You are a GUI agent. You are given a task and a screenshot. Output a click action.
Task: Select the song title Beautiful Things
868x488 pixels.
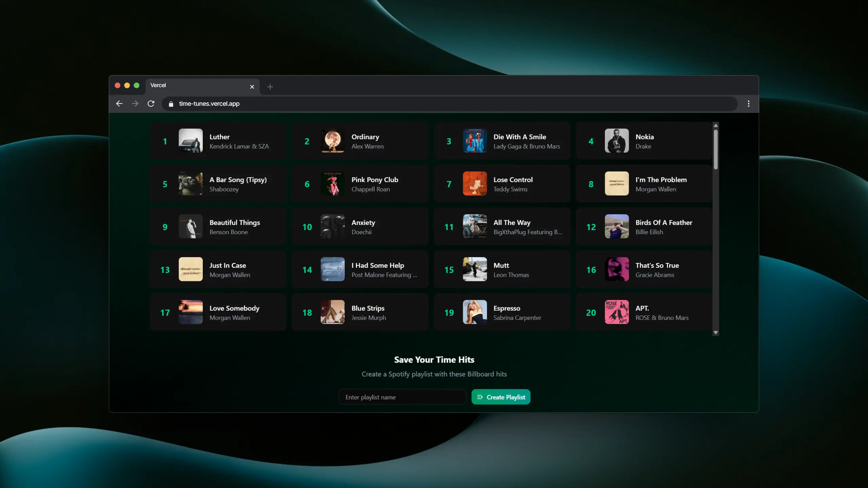pyautogui.click(x=235, y=223)
